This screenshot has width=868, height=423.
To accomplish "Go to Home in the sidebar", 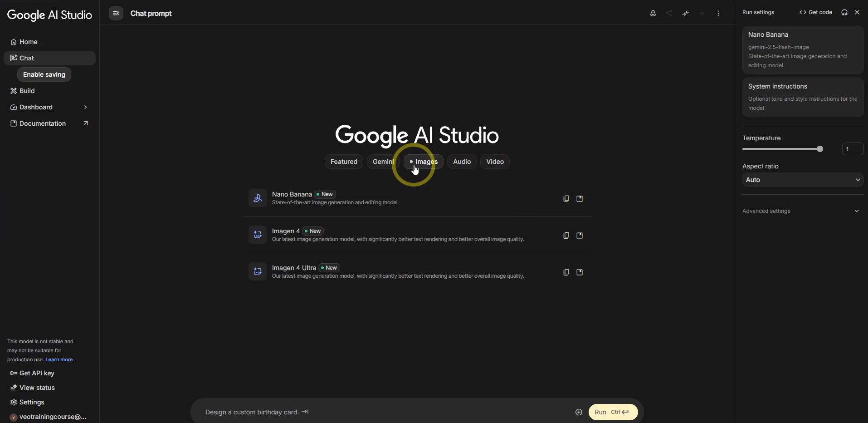I will pos(49,42).
